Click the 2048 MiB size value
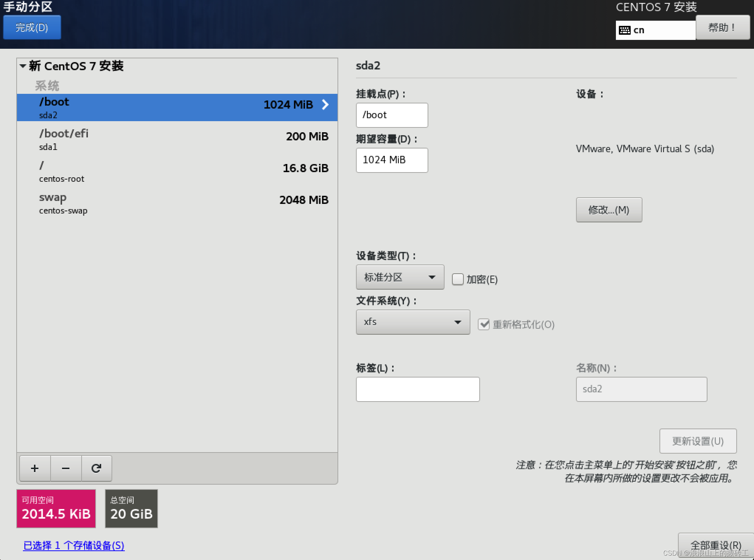Image resolution: width=754 pixels, height=560 pixels. coord(304,200)
